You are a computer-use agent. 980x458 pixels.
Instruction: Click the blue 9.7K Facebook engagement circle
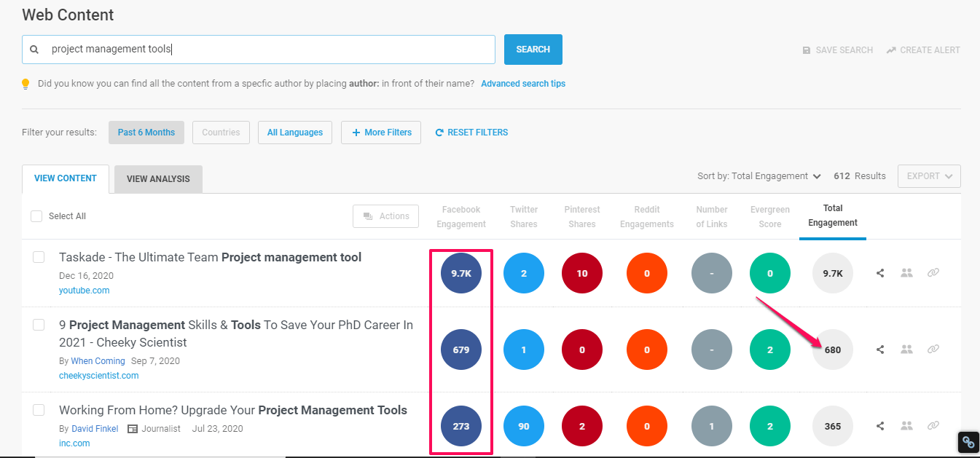(461, 273)
